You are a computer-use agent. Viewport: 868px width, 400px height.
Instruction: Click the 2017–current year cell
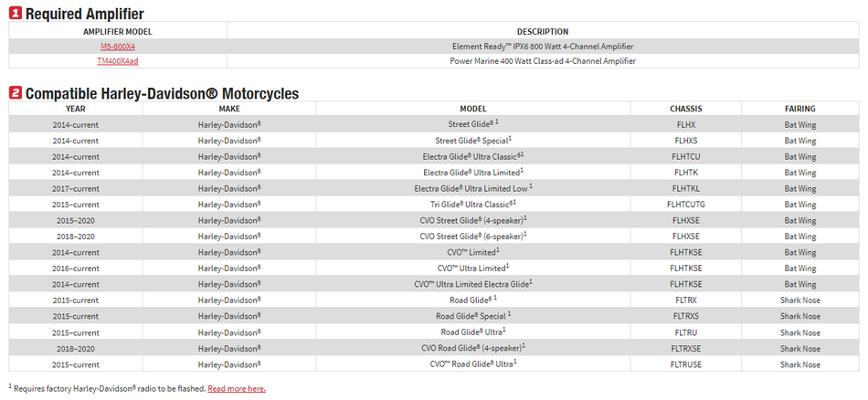[75, 189]
